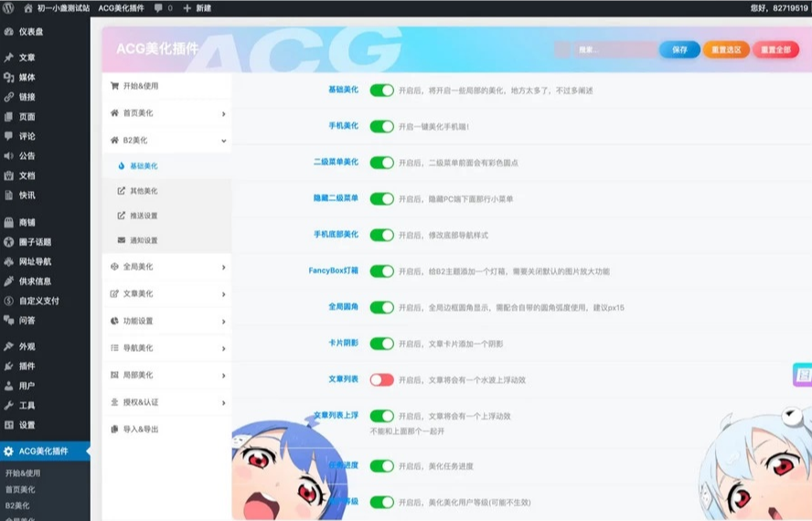Open 仪表盘 dashboard via its gauge icon
Image resolution: width=812 pixels, height=521 pixels.
click(9, 31)
